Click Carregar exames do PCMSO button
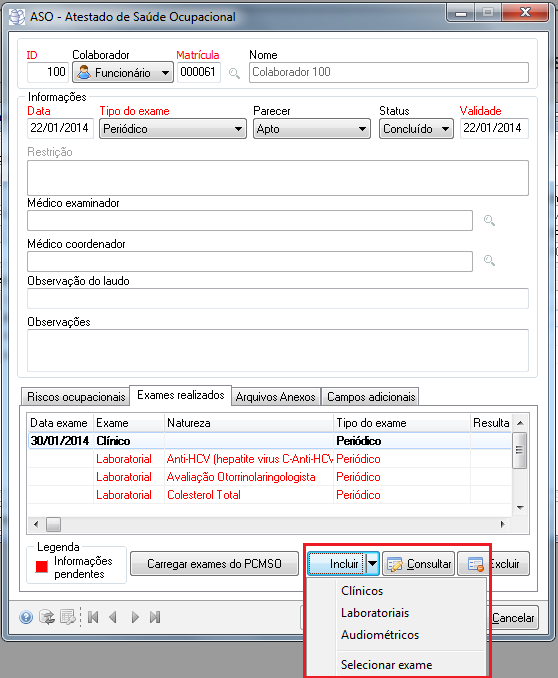 tap(214, 563)
